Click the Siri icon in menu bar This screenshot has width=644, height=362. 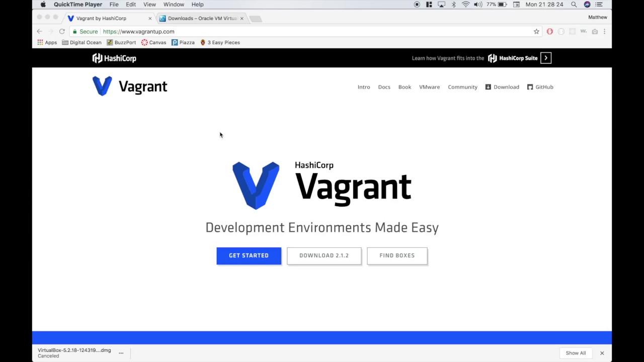tap(587, 5)
